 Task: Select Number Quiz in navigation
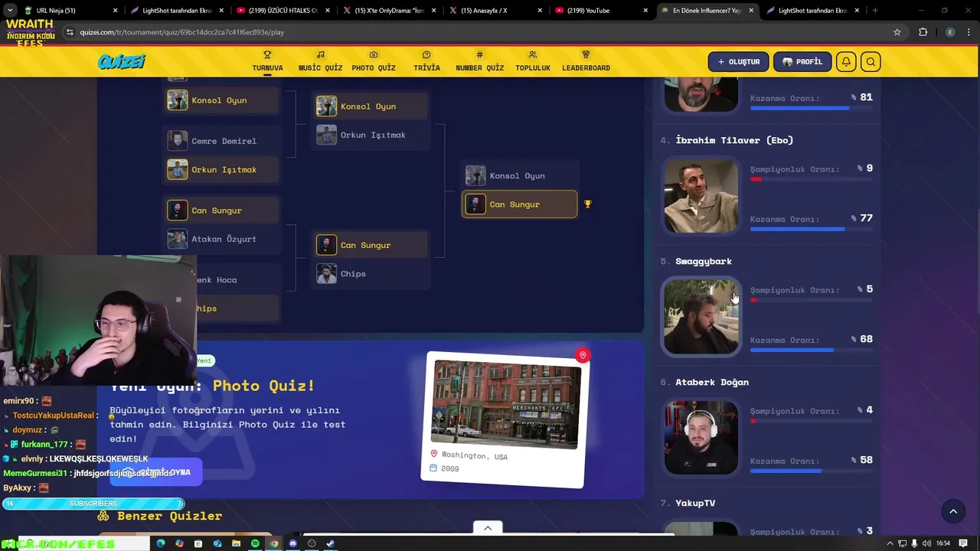[x=479, y=61]
